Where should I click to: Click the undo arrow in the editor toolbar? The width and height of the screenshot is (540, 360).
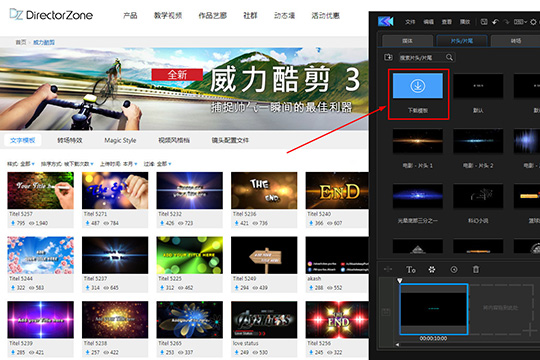(x=495, y=22)
